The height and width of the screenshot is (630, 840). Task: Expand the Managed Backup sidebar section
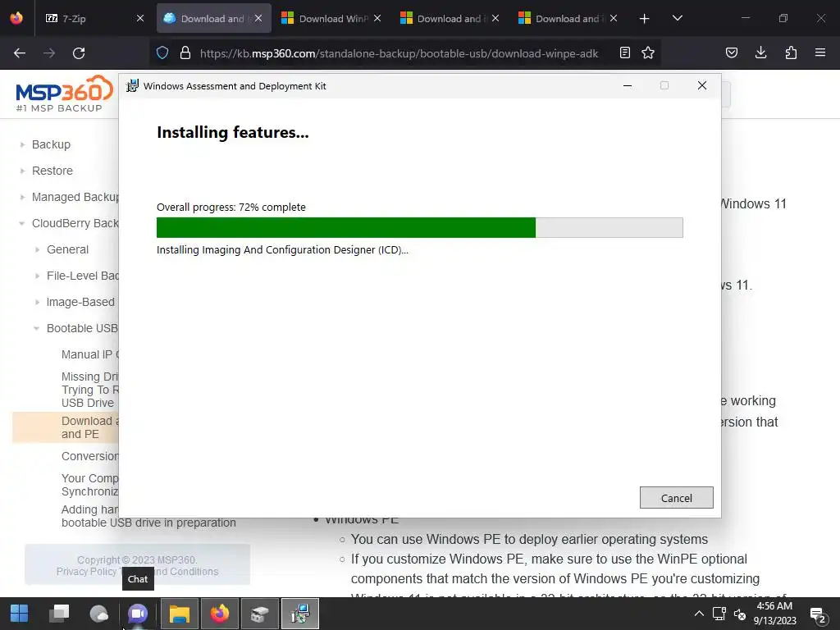tap(22, 197)
